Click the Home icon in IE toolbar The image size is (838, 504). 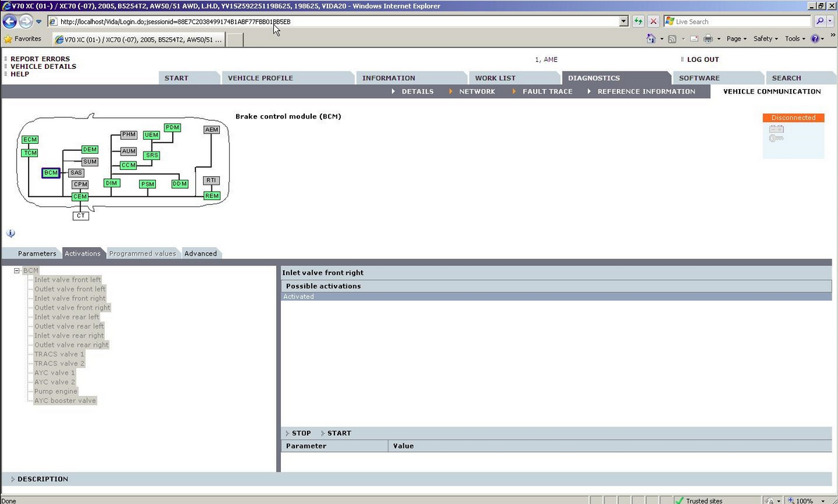click(651, 39)
